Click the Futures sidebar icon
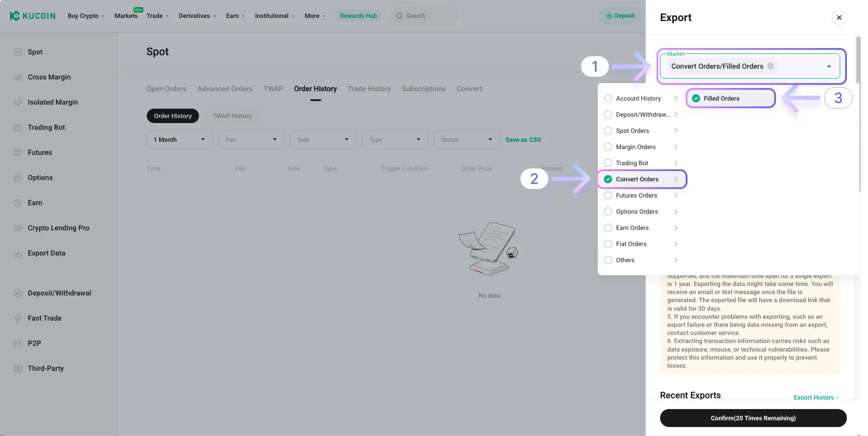 18,153
